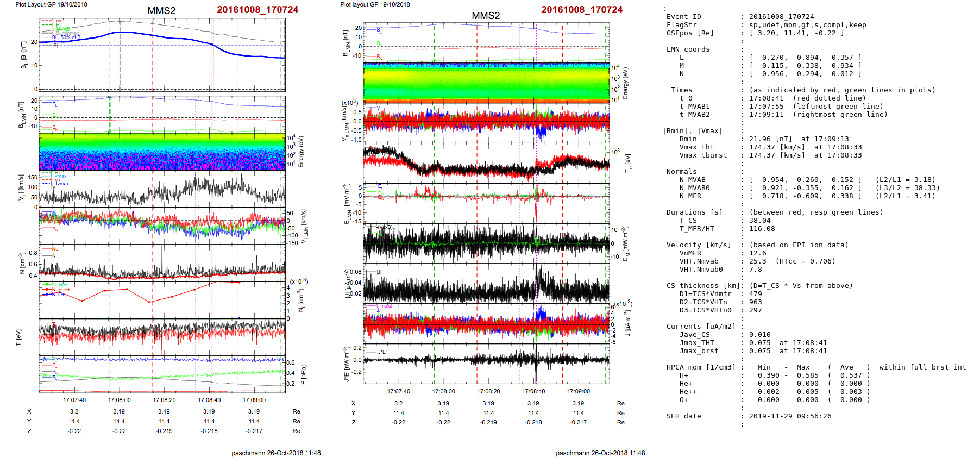Click the pressure panel at bottom of the left plot
The width and height of the screenshot is (980, 457).
point(162,374)
